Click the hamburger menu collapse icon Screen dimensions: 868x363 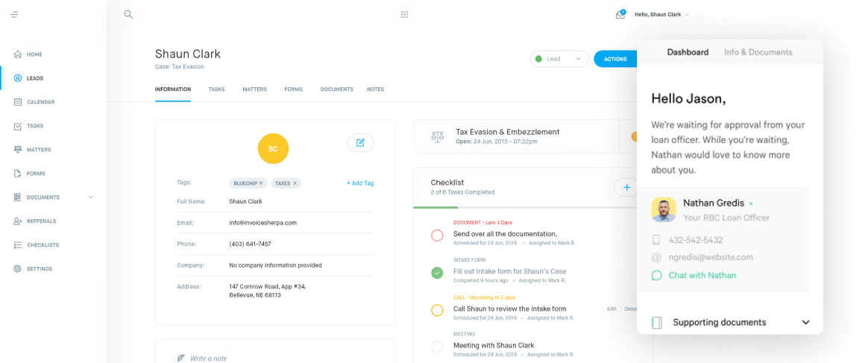[x=14, y=14]
